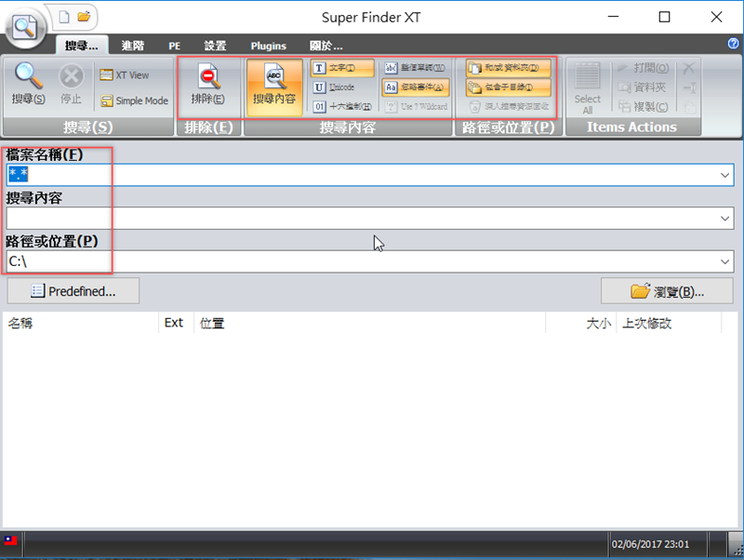Click the Predefined... button

click(73, 291)
